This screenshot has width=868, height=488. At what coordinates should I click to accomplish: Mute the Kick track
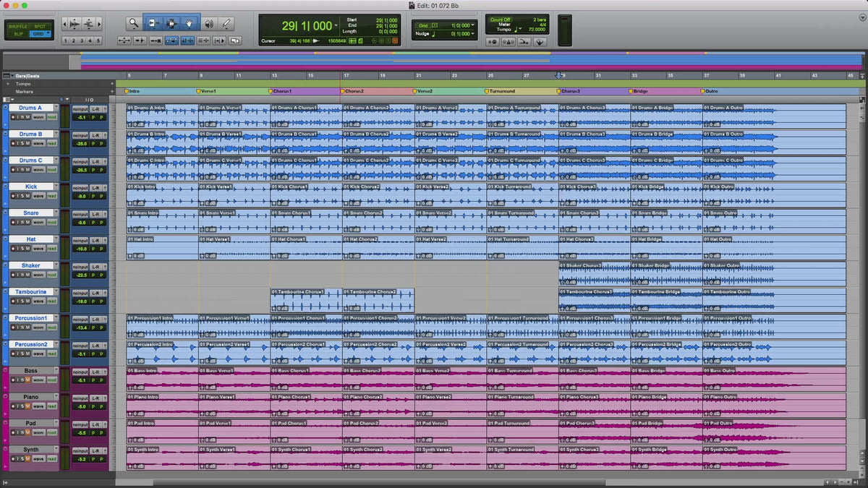27,196
